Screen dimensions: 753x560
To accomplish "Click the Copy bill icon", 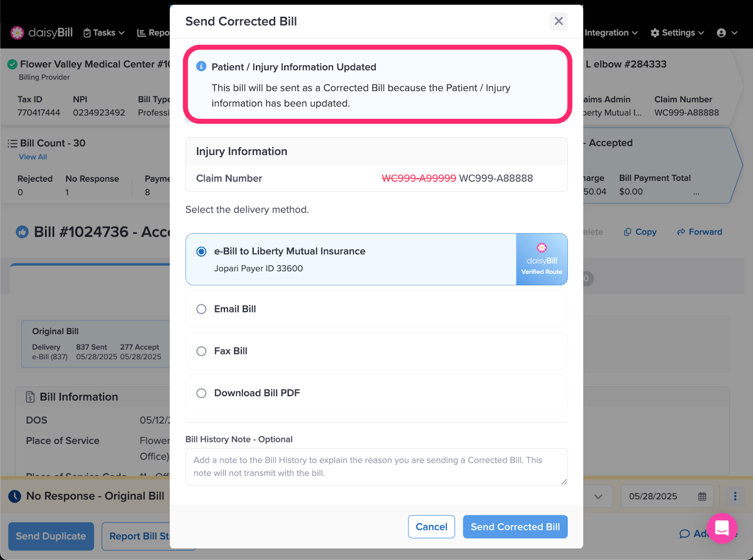I will point(627,232).
